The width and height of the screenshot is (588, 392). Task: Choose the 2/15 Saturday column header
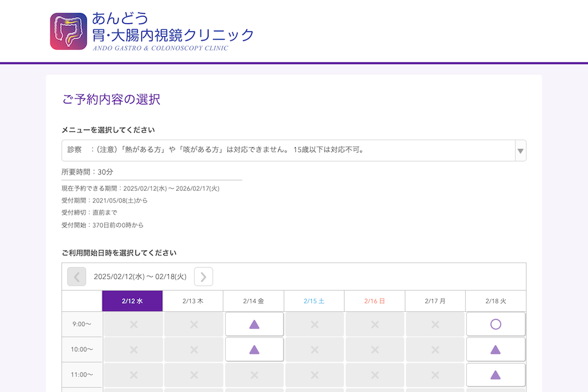[314, 301]
